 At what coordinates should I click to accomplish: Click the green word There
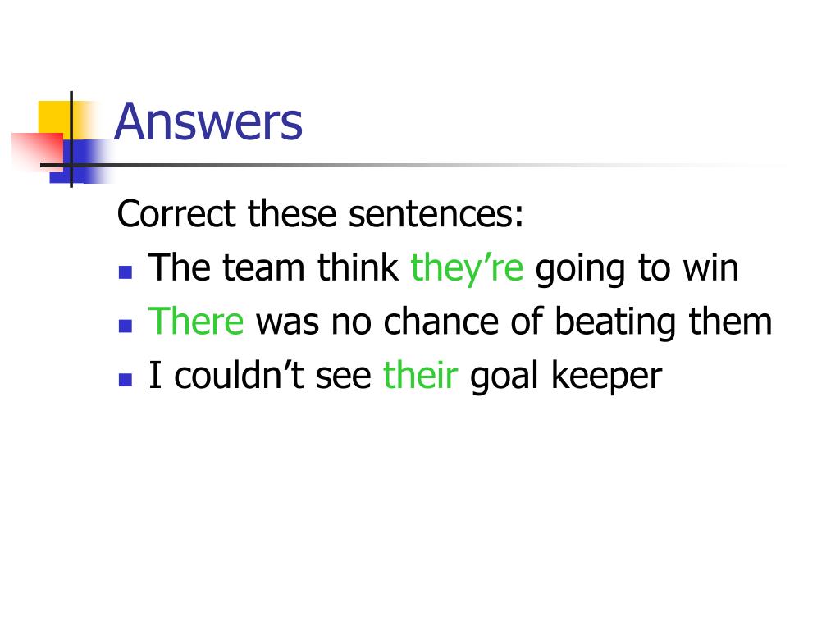pyautogui.click(x=196, y=322)
